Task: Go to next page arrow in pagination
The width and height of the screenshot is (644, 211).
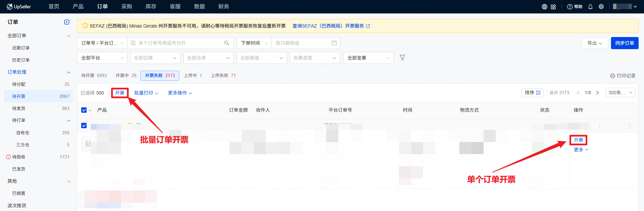Action: click(597, 93)
